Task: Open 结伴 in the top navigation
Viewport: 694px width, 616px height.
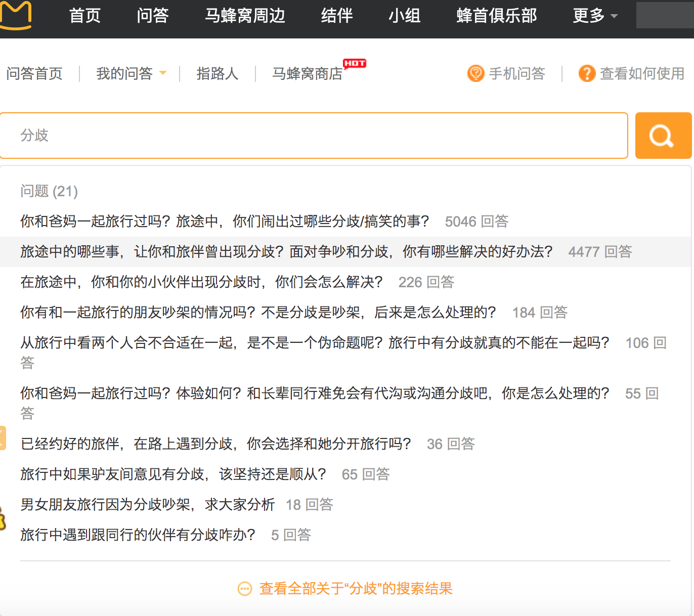Action: click(337, 16)
